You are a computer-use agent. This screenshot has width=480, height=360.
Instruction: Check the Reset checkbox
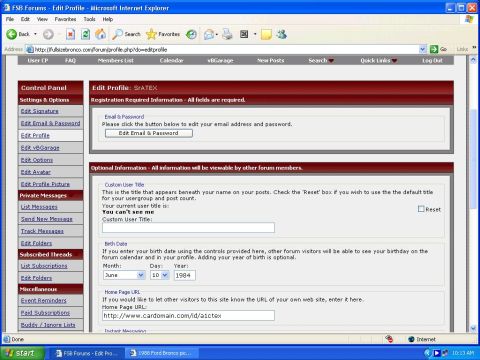421,209
